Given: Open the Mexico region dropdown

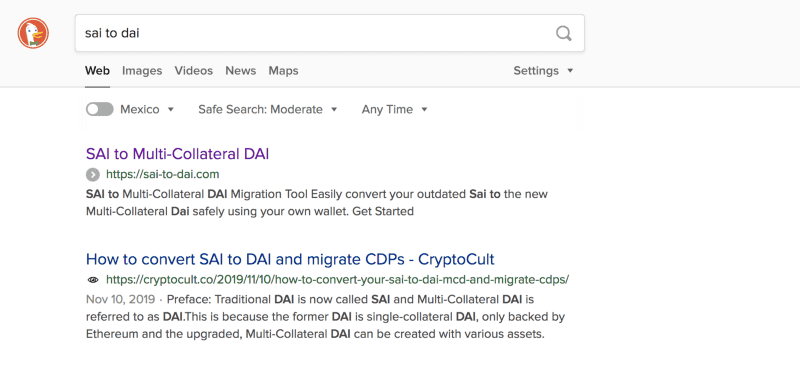Looking at the screenshot, I should [147, 109].
